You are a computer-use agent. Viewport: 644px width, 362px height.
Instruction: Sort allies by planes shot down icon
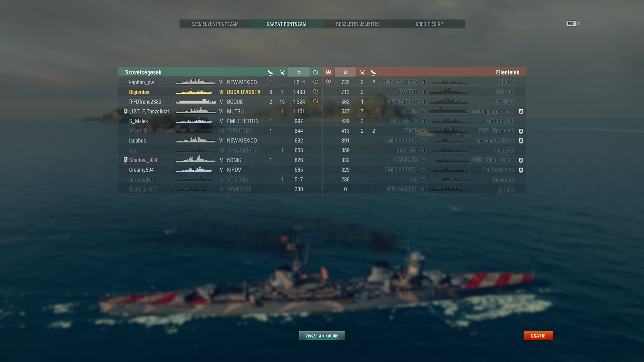(282, 72)
